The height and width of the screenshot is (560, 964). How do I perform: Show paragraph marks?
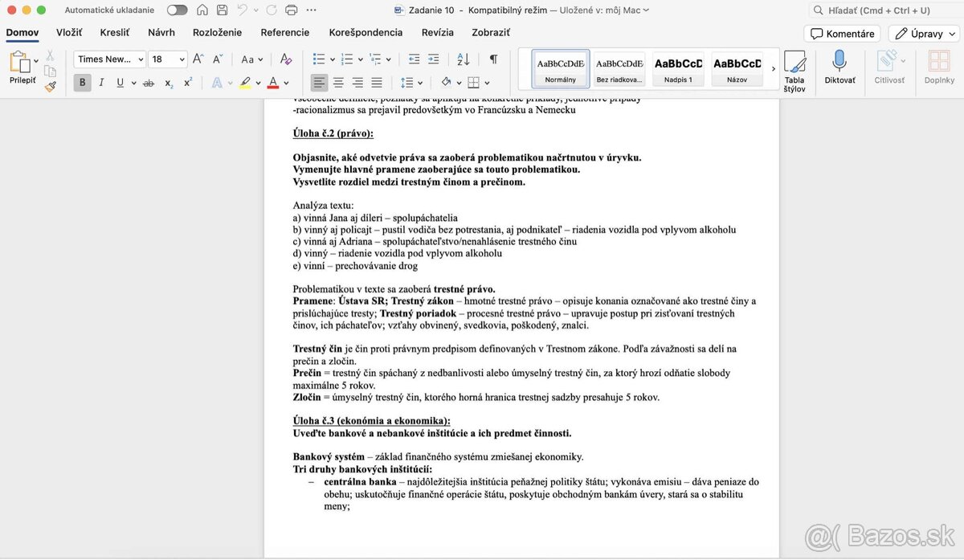coord(493,58)
